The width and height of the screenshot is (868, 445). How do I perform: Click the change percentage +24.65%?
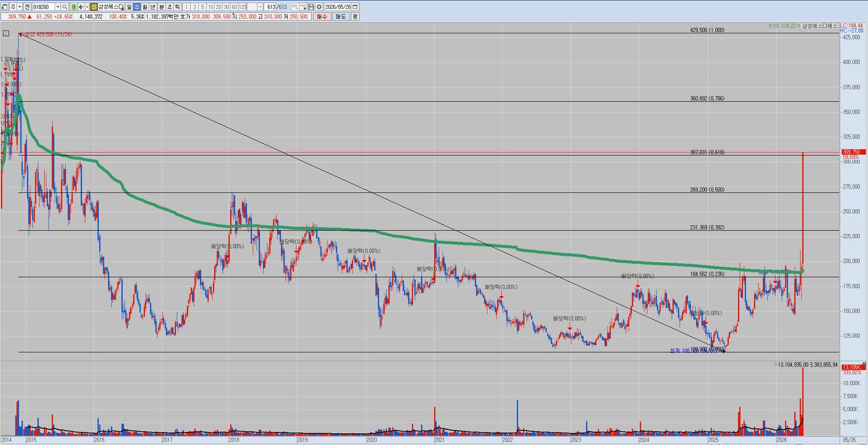click(63, 17)
